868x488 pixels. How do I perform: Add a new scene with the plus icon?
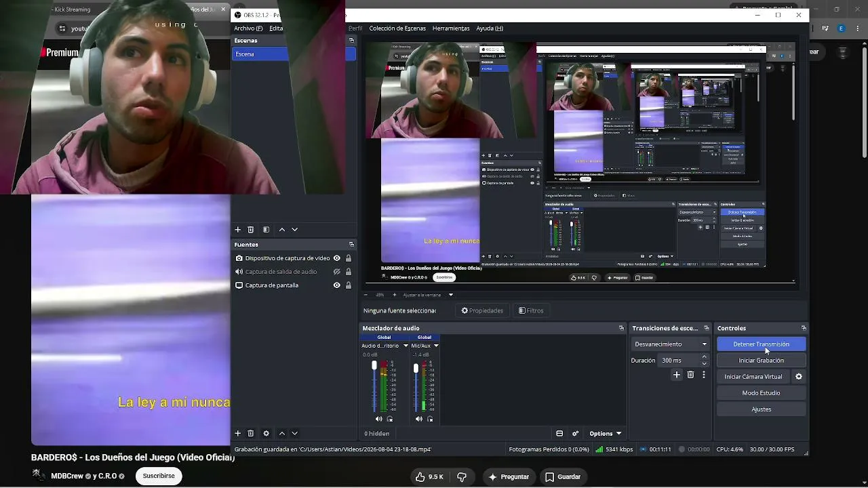click(238, 230)
